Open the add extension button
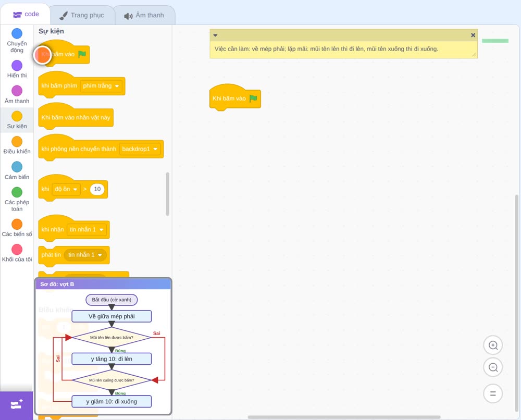 [x=17, y=405]
